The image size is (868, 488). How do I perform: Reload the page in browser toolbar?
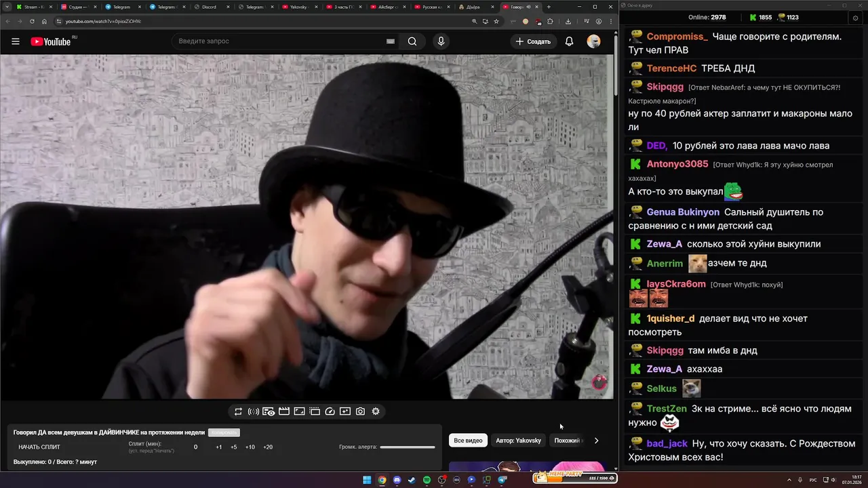[x=31, y=21]
